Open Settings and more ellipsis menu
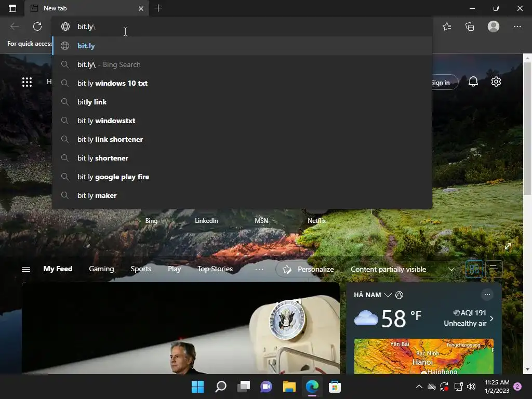 tap(517, 26)
